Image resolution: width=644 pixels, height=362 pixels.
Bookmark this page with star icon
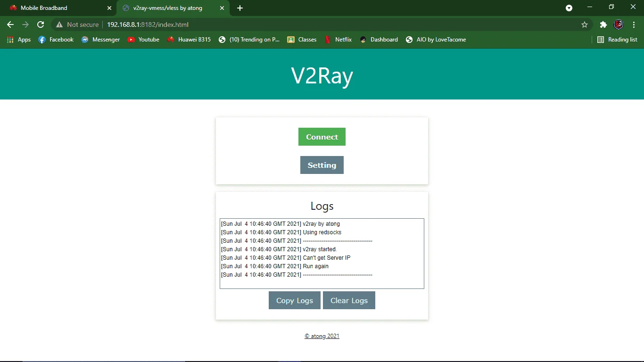[585, 25]
